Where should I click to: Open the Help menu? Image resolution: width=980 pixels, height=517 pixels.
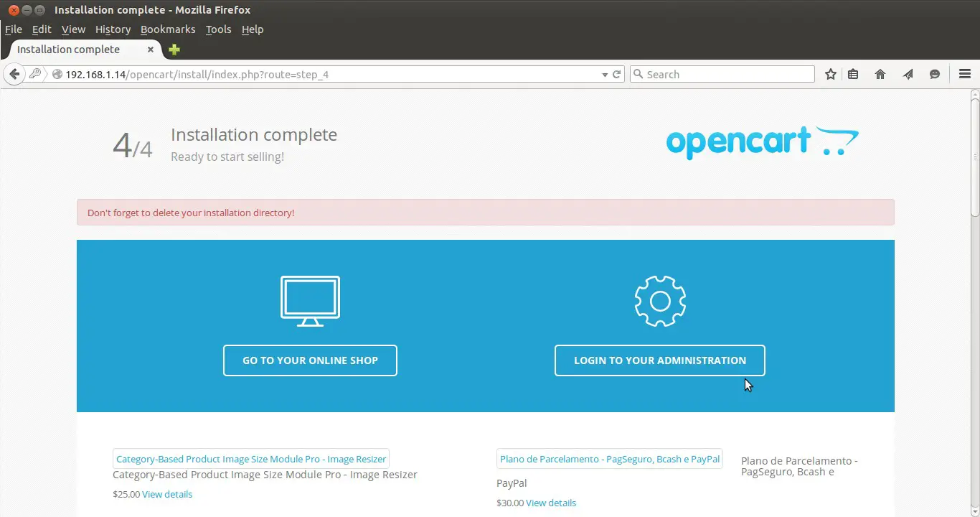point(253,29)
